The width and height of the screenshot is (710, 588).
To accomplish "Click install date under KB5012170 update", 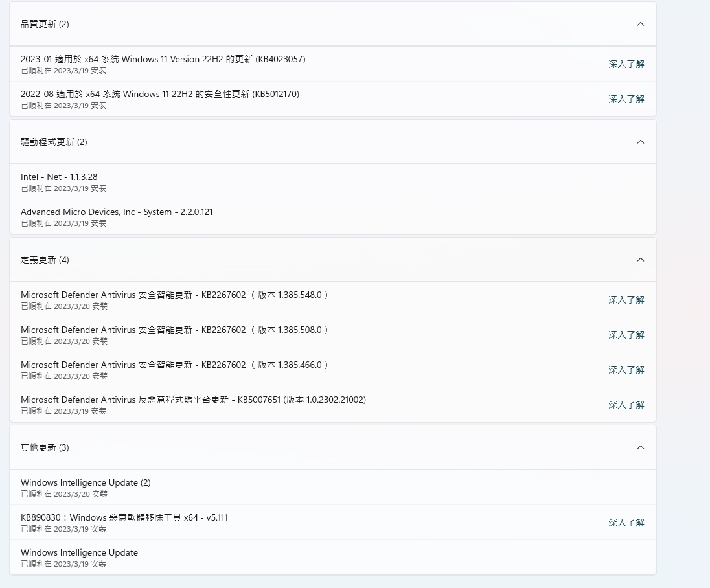I will click(63, 106).
